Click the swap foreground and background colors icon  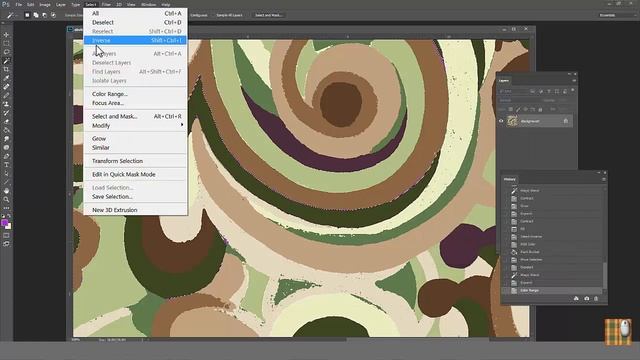coord(9,216)
